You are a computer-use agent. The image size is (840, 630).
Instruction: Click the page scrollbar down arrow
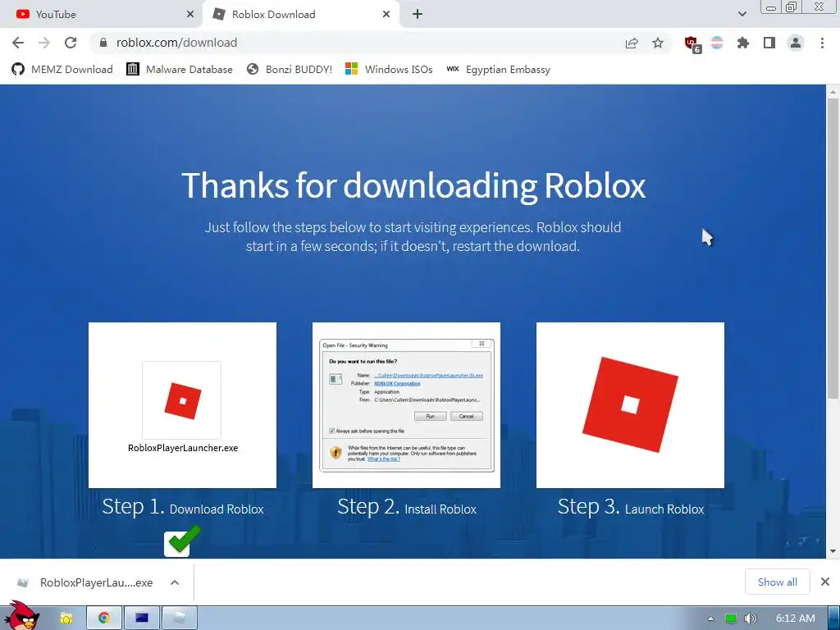(833, 551)
